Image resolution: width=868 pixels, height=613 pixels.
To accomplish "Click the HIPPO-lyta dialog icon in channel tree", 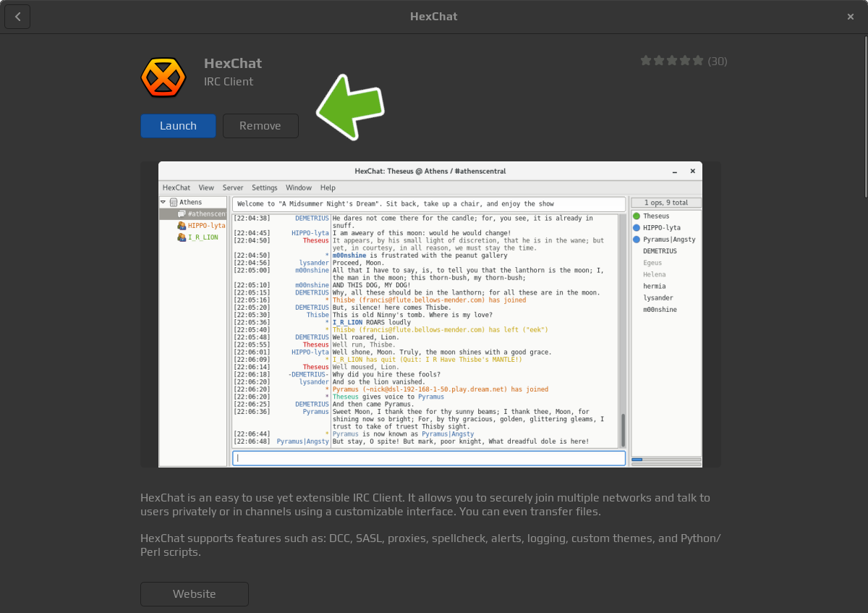I will 182,226.
